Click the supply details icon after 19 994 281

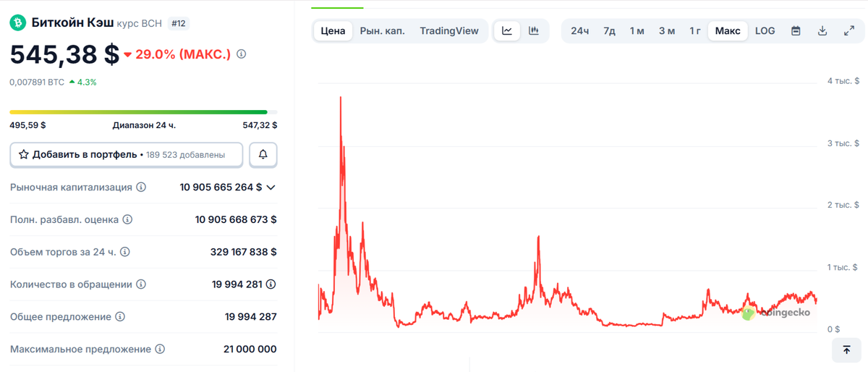(271, 284)
